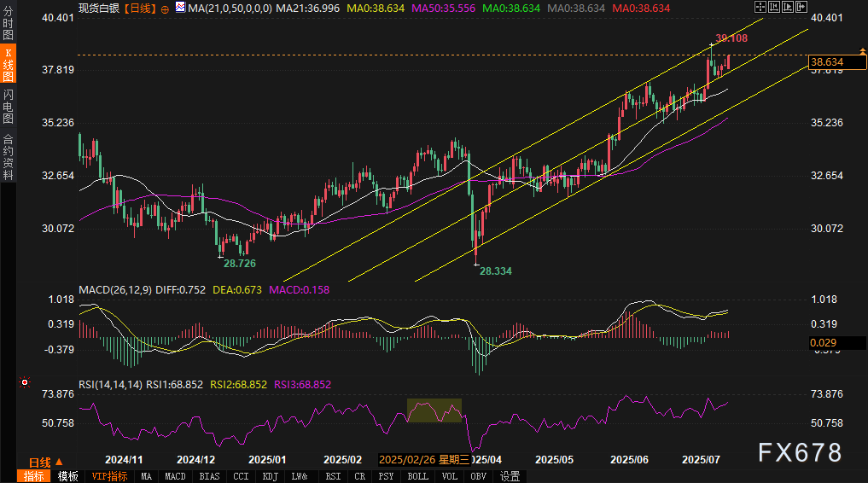
Task: Click the MACD(26,12,9) parameter label
Action: (x=115, y=290)
